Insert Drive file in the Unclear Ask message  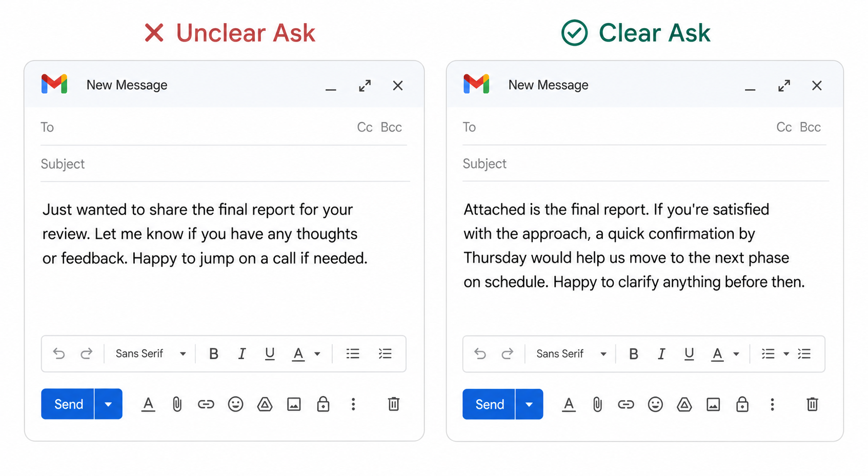[265, 404]
